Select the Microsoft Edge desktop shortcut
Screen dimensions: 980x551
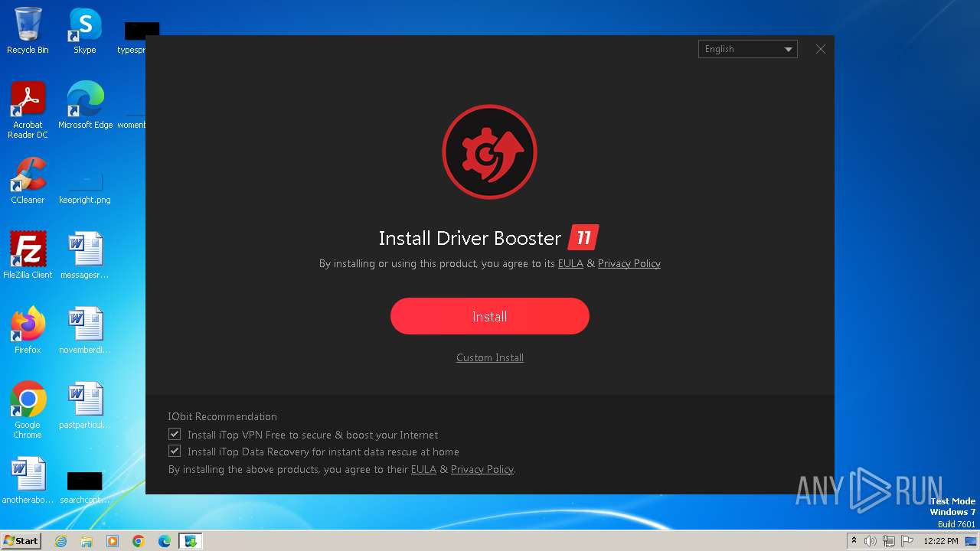[85, 106]
